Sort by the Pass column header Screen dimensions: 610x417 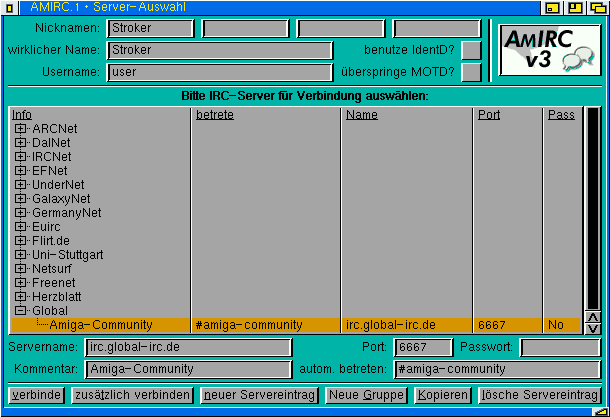(x=561, y=115)
